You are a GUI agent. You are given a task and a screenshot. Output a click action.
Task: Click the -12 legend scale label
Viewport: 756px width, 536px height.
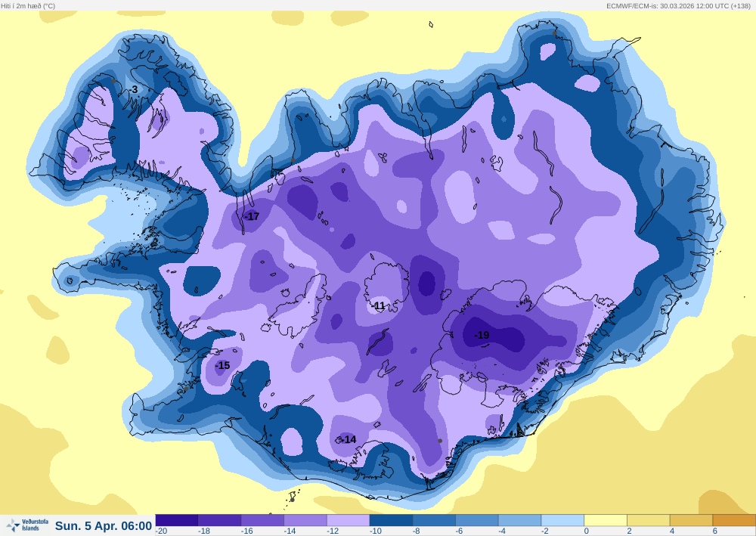pos(333,531)
